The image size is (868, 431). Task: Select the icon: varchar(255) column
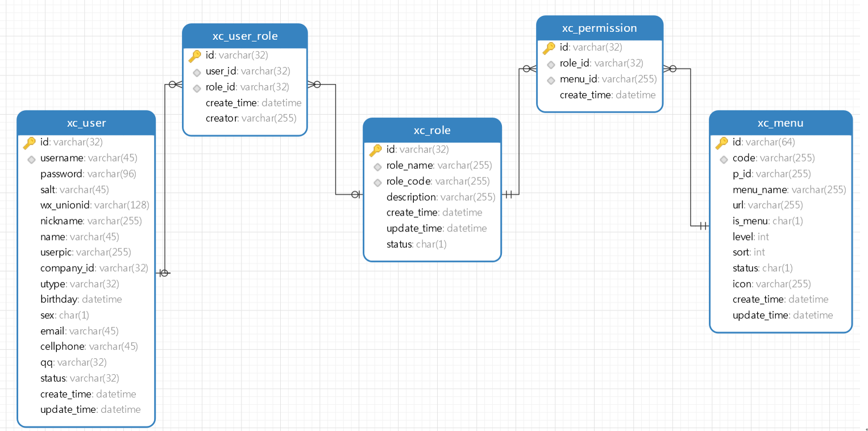coord(772,284)
